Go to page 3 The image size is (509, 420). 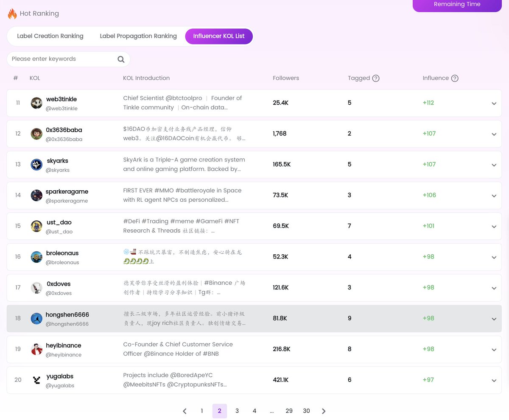point(237,411)
